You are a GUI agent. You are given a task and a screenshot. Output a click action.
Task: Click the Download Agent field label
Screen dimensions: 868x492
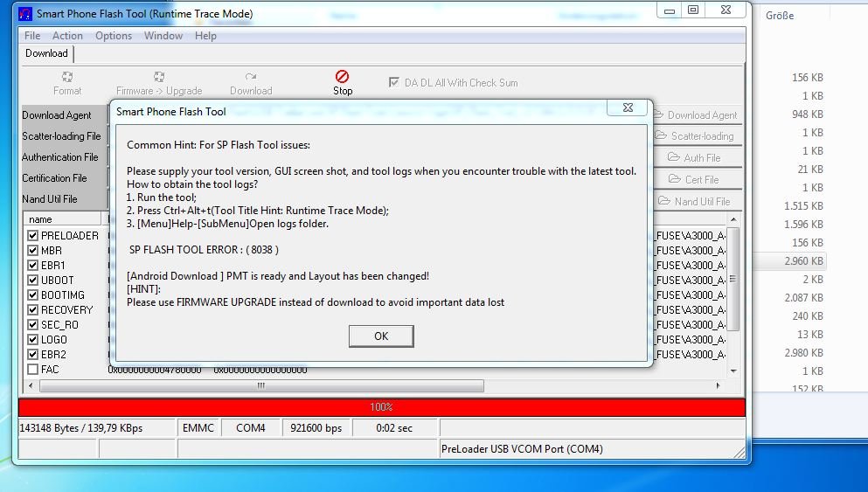[x=57, y=115]
